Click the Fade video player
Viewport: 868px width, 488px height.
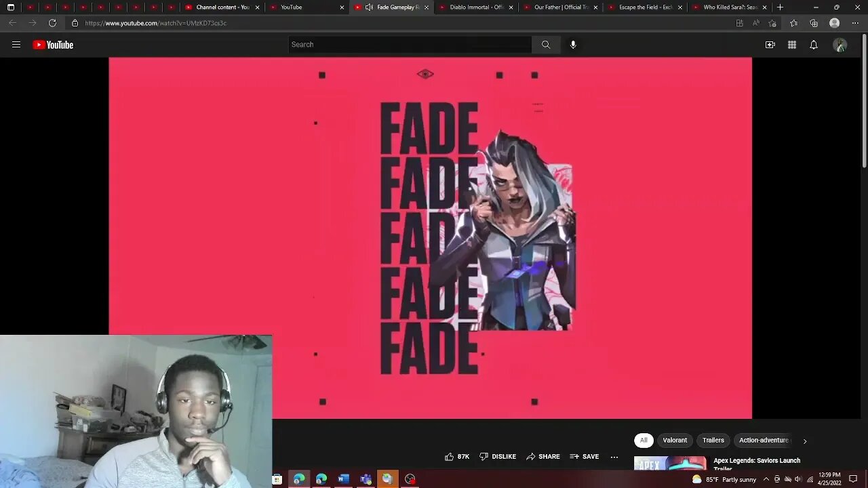point(430,238)
